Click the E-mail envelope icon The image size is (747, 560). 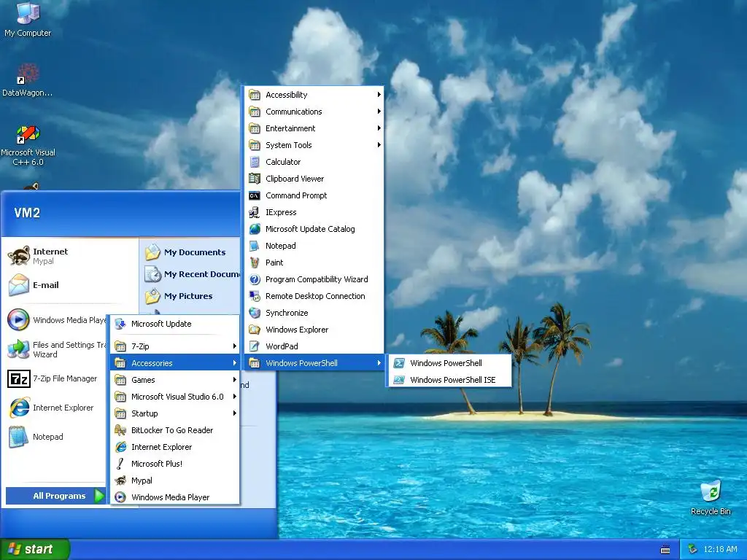coord(19,285)
